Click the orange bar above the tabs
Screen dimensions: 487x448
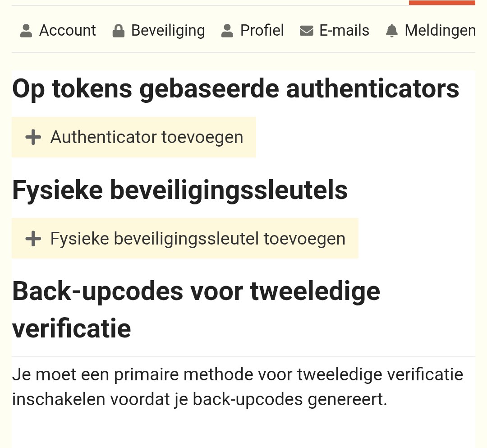click(442, 3)
